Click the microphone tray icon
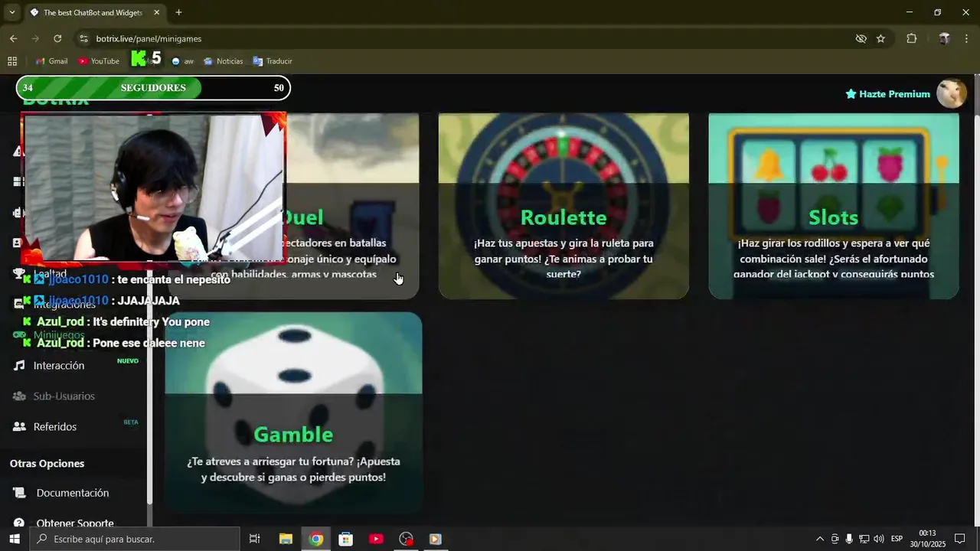The image size is (980, 551). (849, 539)
